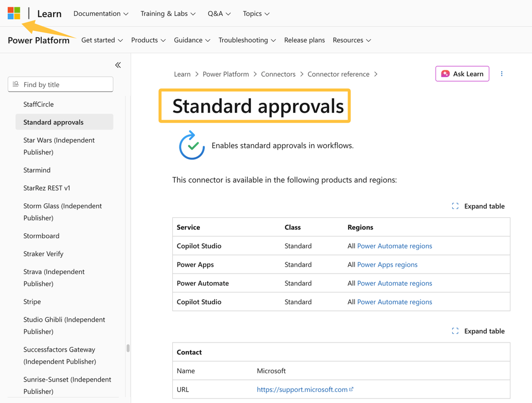The height and width of the screenshot is (403, 532).
Task: Click the Regions column header
Action: [x=360, y=227]
